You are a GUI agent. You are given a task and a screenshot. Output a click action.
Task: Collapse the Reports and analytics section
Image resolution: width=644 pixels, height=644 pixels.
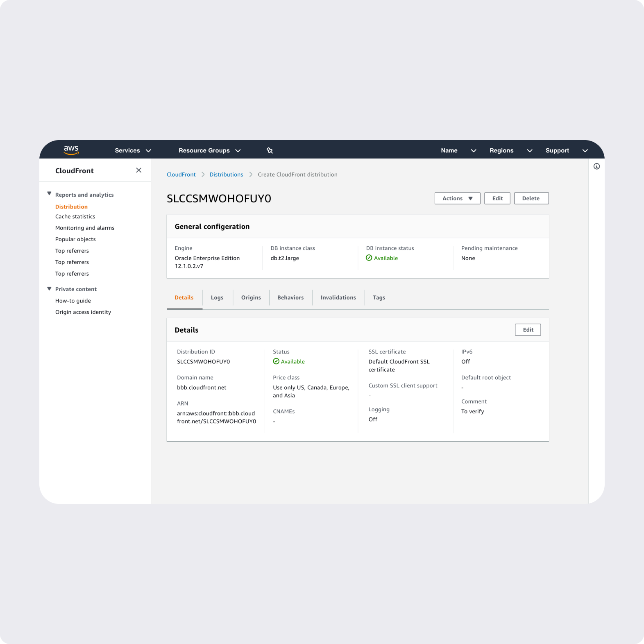pyautogui.click(x=49, y=194)
